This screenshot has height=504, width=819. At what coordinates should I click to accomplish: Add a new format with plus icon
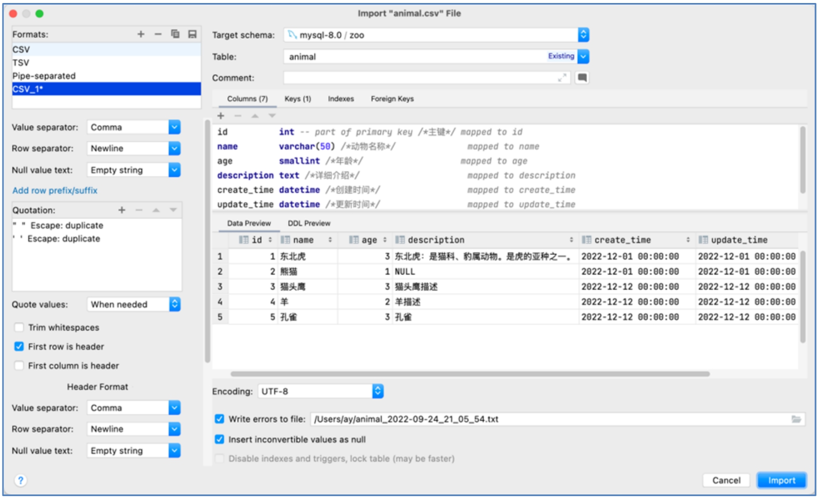pos(141,34)
